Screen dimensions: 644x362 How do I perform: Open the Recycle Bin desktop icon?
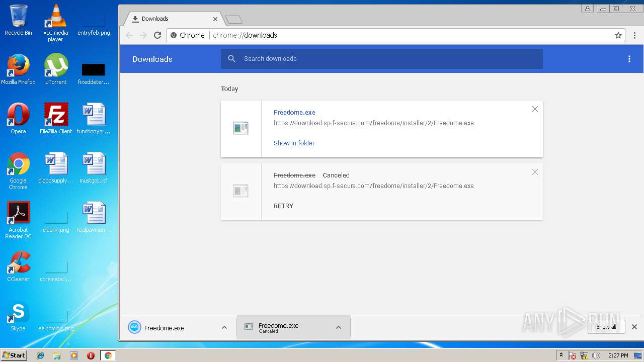[x=18, y=20]
